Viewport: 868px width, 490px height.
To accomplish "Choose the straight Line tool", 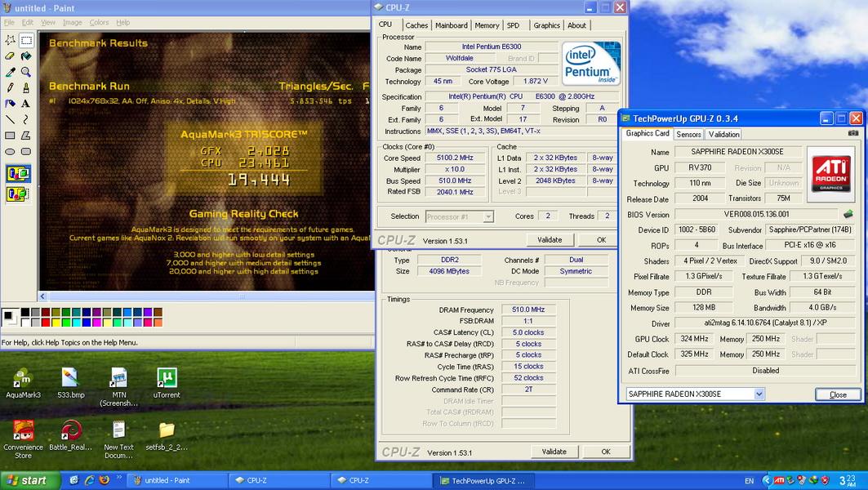I will [x=10, y=119].
